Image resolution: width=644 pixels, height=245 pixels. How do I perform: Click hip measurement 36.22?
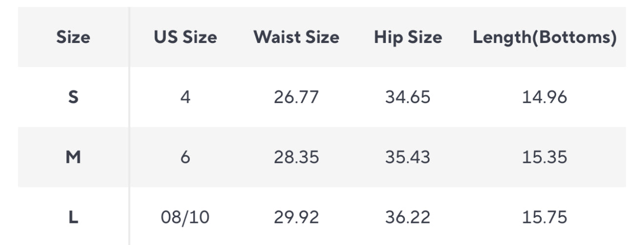408,217
